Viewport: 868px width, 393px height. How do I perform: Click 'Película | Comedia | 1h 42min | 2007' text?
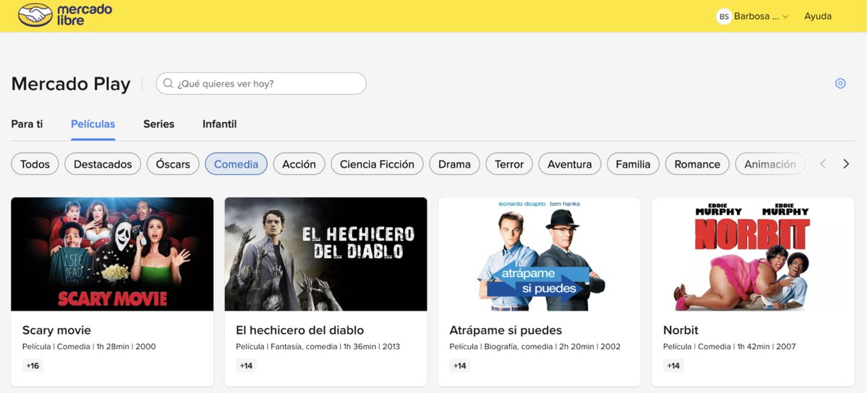click(729, 347)
